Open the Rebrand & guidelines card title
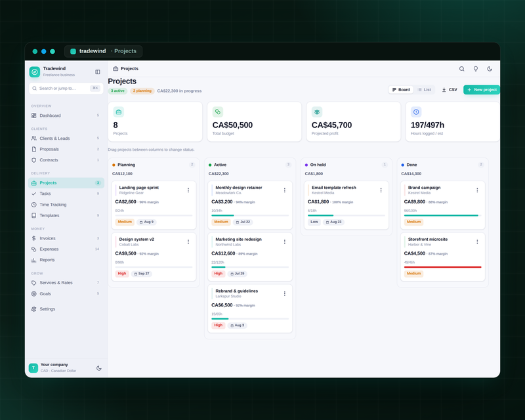525x420 pixels. click(237, 291)
